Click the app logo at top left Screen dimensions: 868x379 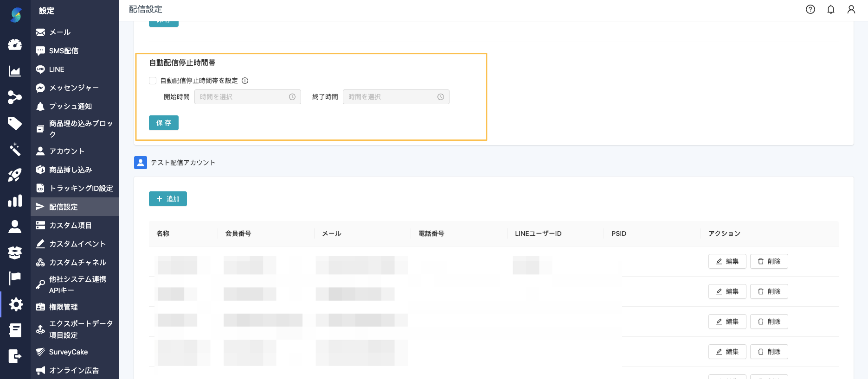pyautogui.click(x=16, y=15)
